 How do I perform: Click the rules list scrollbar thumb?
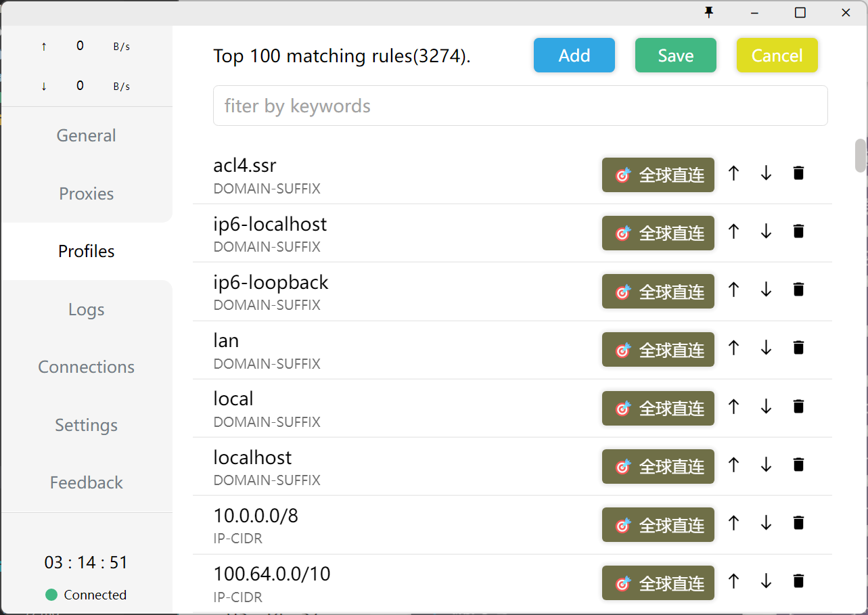(860, 156)
